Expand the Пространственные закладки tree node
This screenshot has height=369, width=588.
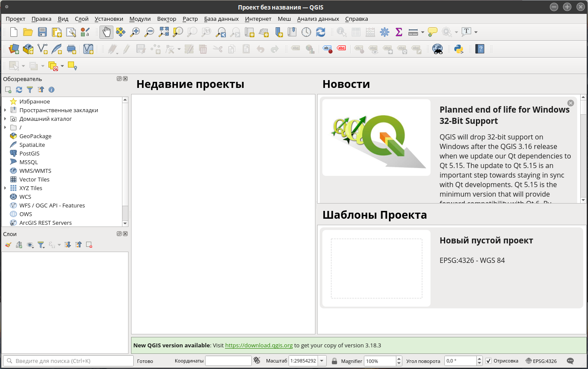pyautogui.click(x=5, y=110)
